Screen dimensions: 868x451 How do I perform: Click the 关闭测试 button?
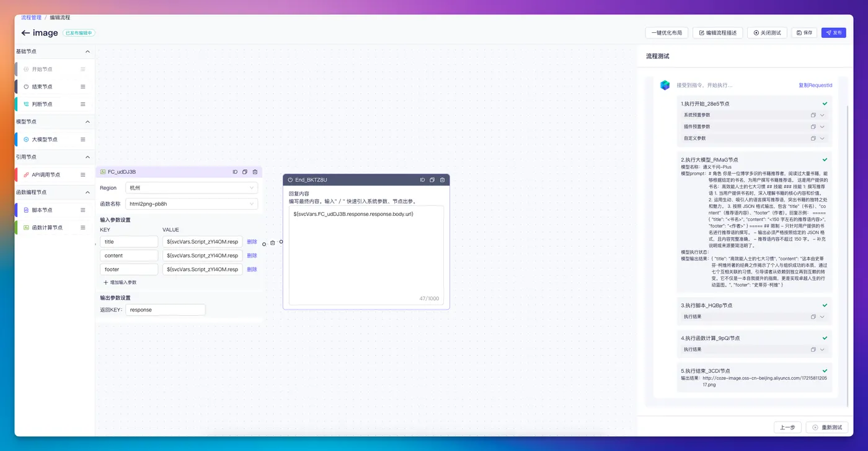tap(767, 33)
